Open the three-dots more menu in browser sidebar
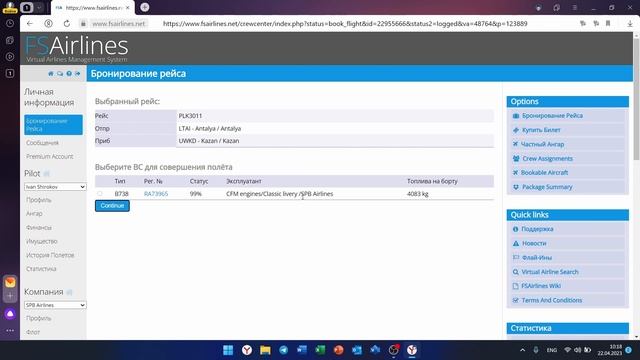640x360 pixels. (x=10, y=330)
